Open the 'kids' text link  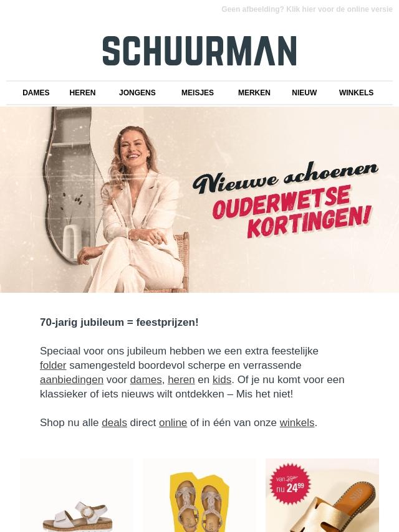click(222, 379)
